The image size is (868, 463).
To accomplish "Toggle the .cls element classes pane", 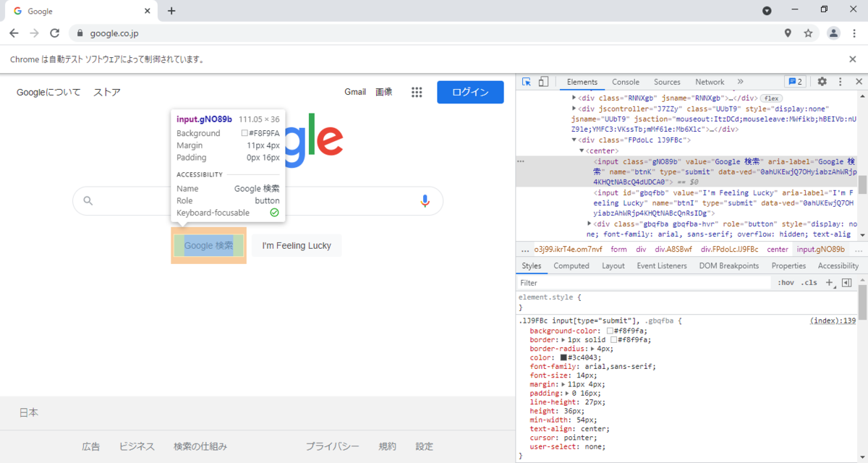I will [809, 283].
